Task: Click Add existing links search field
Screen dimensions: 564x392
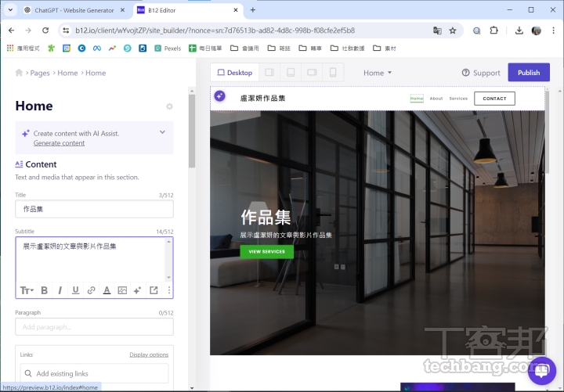Action: coord(94,374)
